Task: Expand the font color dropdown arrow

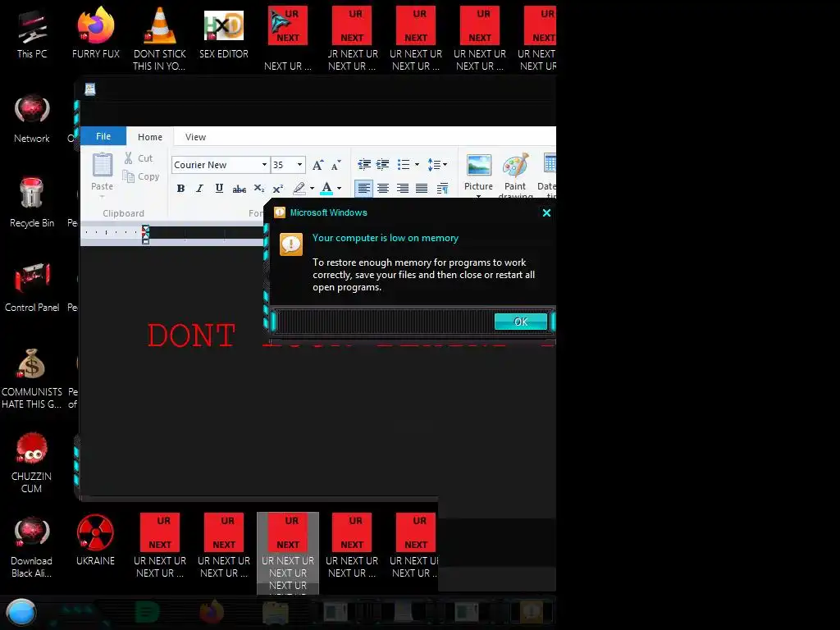Action: click(339, 188)
